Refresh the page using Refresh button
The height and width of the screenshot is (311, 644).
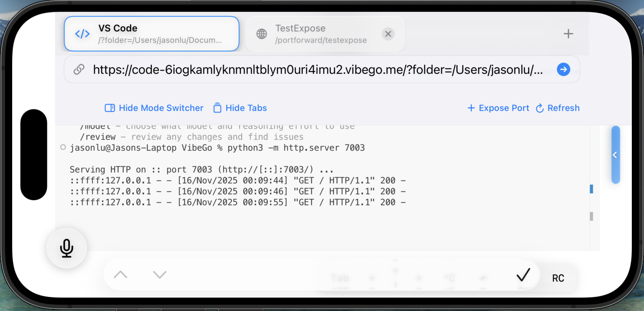coord(558,108)
